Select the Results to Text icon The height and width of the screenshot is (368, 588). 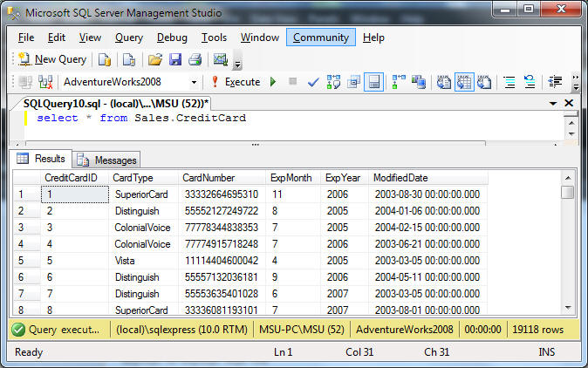[x=444, y=82]
